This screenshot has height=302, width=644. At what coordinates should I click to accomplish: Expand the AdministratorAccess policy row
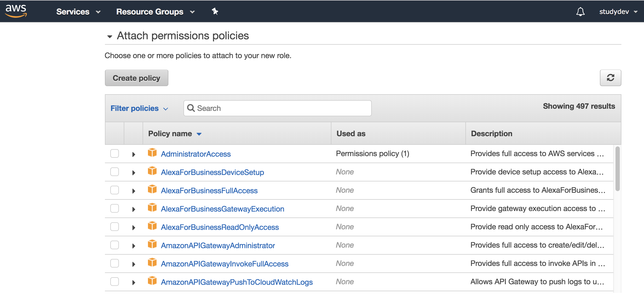coord(134,154)
